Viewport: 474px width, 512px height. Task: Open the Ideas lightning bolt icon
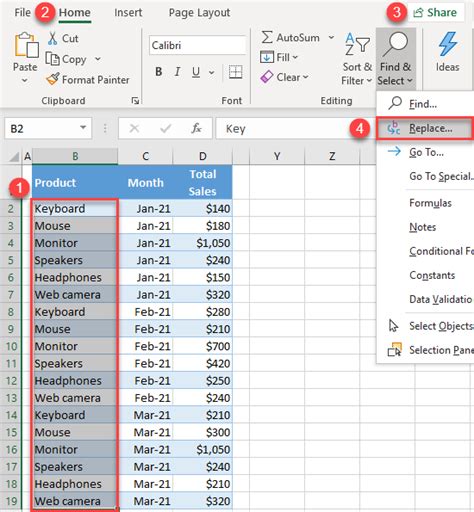448,44
